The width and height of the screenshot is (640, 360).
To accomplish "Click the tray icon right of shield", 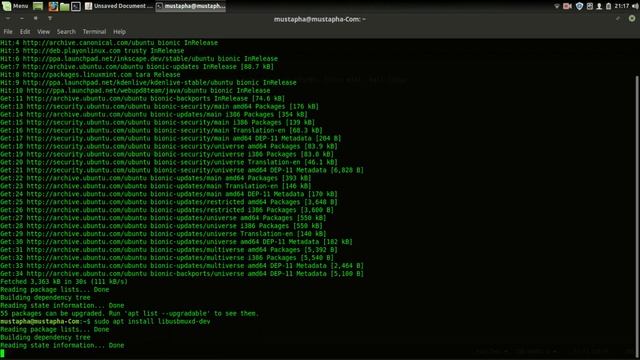I will point(590,6).
